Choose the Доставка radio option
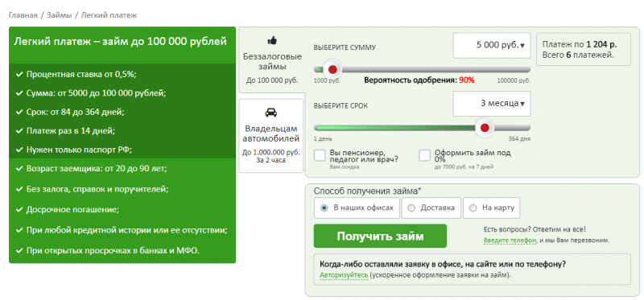Screen dimensions: 644x300 [x=411, y=208]
